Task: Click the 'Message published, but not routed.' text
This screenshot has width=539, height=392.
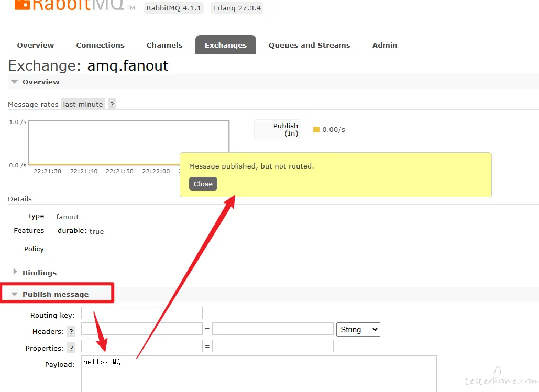Action: click(251, 166)
